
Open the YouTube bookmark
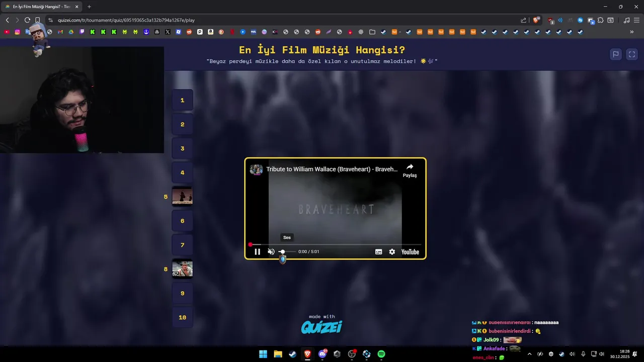(x=7, y=32)
